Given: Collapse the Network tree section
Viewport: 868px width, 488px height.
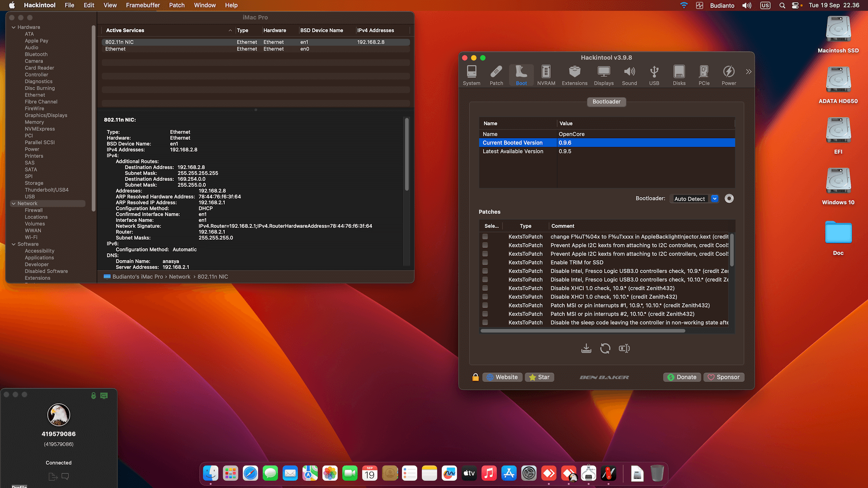Looking at the screenshot, I should [14, 204].
